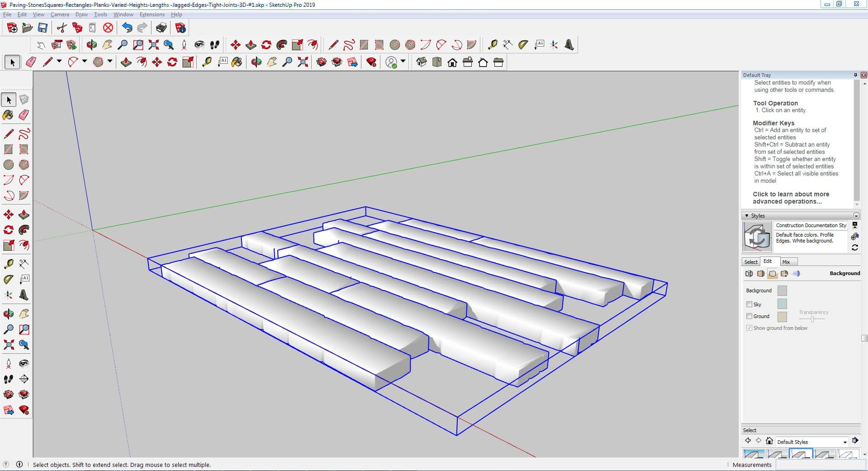The width and height of the screenshot is (868, 471).
Task: Toggle Show ground from below checkbox
Action: [749, 328]
